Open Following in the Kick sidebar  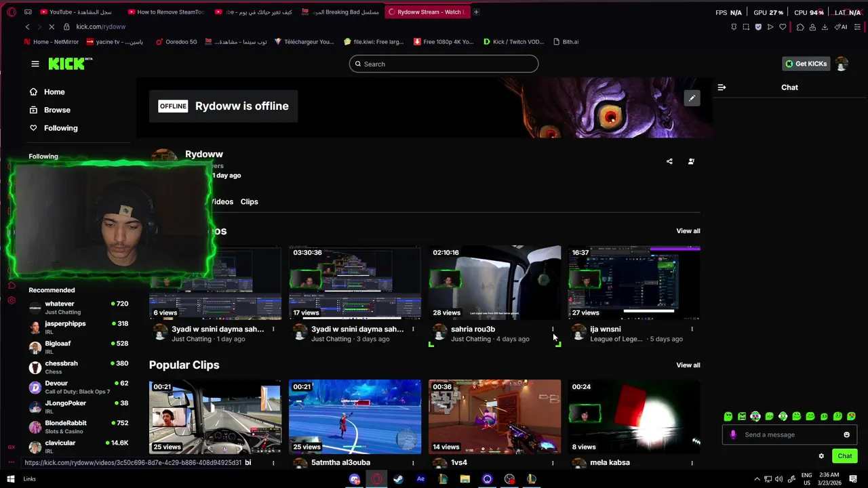coord(53,127)
